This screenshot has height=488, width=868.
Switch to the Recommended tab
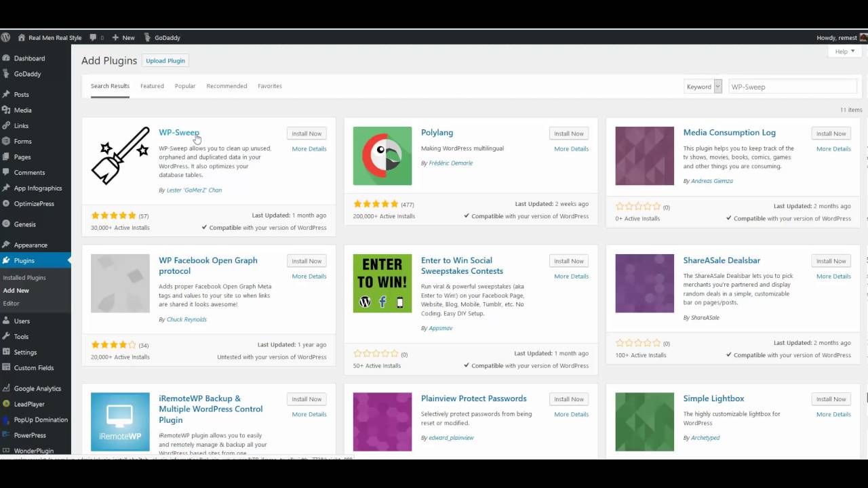click(x=226, y=86)
